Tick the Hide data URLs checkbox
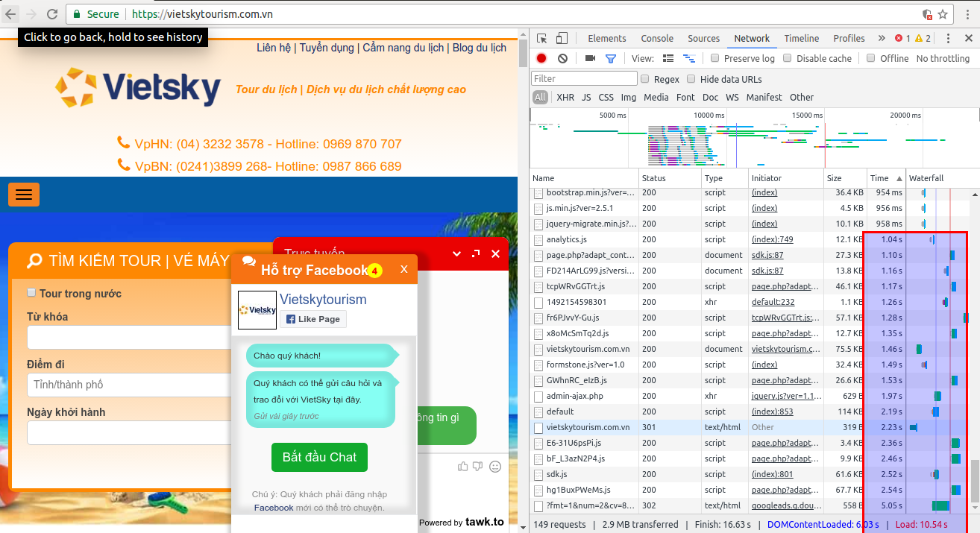The width and height of the screenshot is (980, 533). tap(691, 78)
